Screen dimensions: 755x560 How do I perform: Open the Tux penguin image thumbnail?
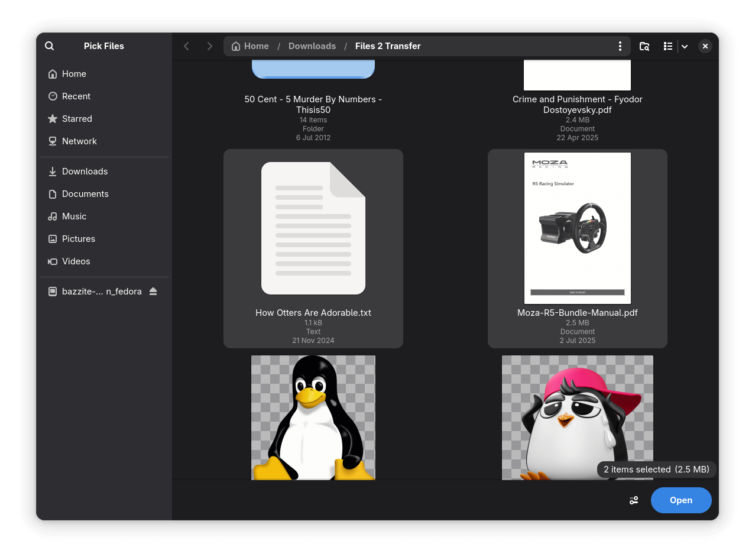[x=313, y=417]
